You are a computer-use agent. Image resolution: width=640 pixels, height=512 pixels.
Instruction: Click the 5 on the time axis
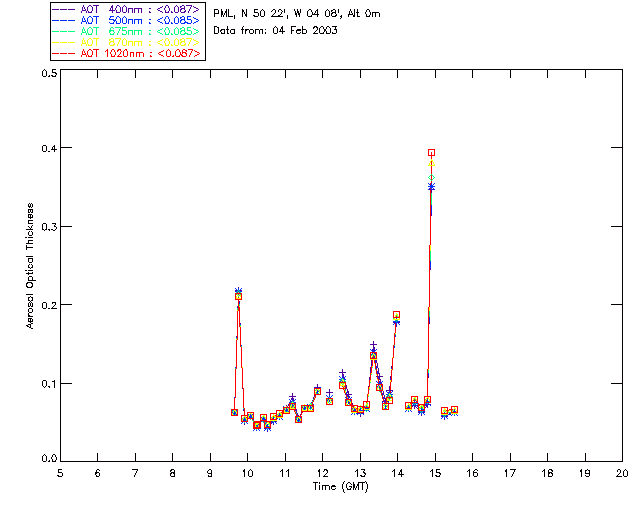coord(60,473)
